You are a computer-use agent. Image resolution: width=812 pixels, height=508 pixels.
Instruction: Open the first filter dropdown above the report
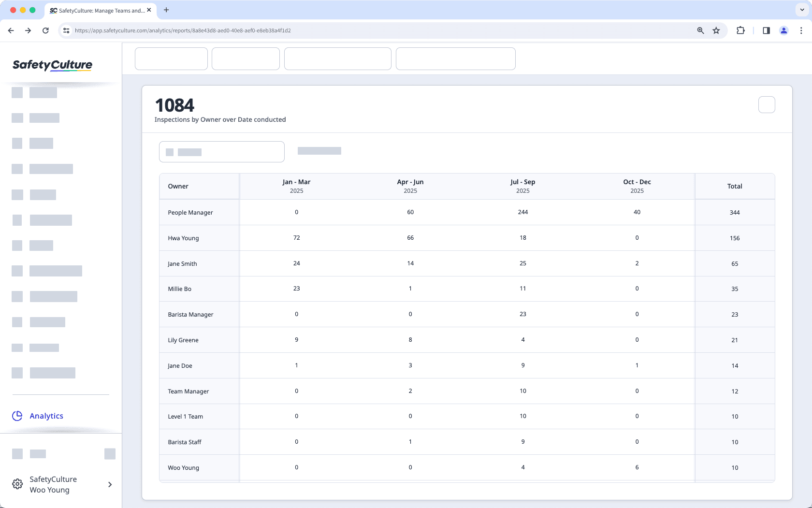point(171,58)
